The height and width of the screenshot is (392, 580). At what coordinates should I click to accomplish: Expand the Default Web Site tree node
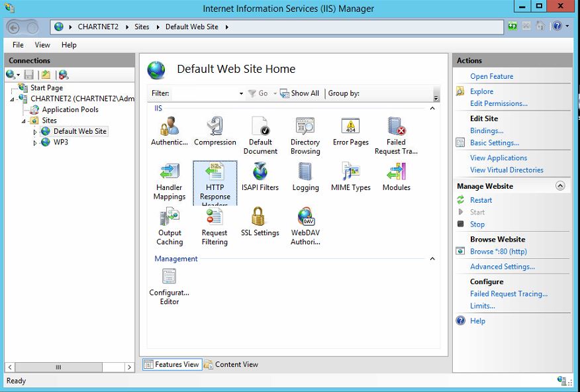pos(35,132)
